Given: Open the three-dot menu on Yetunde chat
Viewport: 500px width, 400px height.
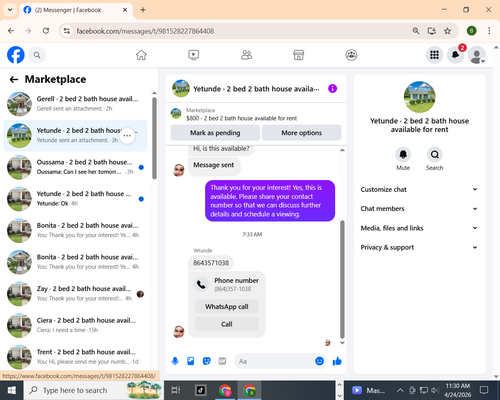Looking at the screenshot, I should tap(127, 136).
